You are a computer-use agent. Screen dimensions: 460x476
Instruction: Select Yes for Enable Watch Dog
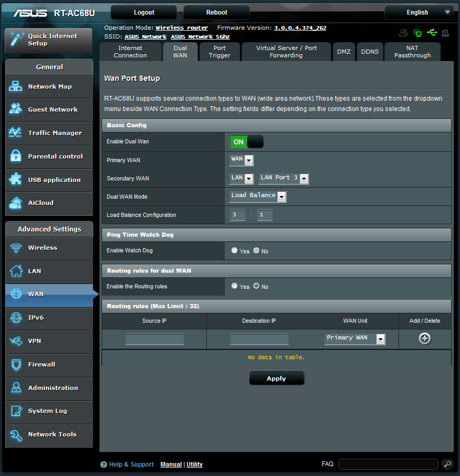[234, 250]
